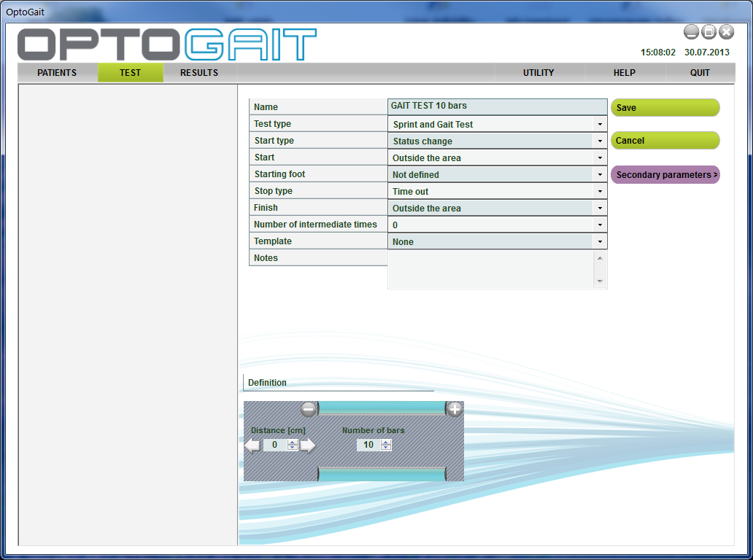Open the Template dropdown

[x=600, y=242]
